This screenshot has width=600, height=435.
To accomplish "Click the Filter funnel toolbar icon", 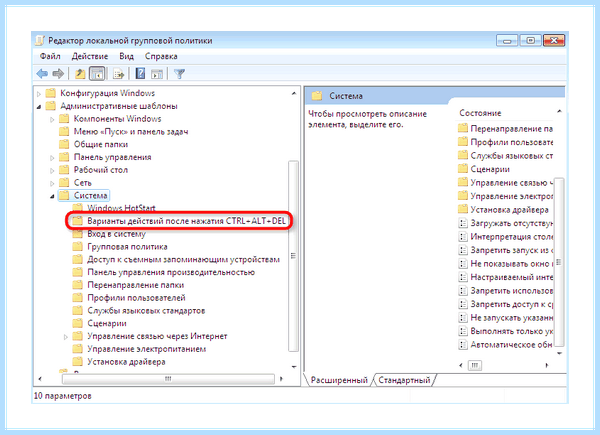I will click(x=179, y=73).
